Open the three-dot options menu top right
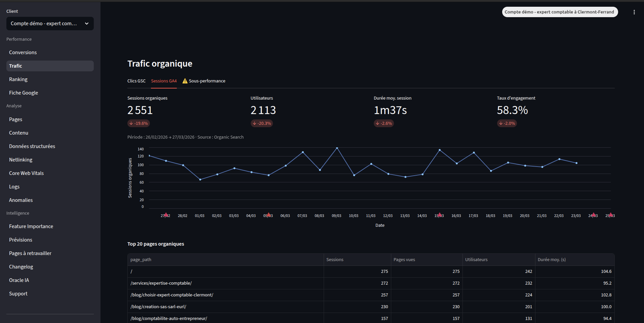The width and height of the screenshot is (644, 323). pyautogui.click(x=634, y=12)
